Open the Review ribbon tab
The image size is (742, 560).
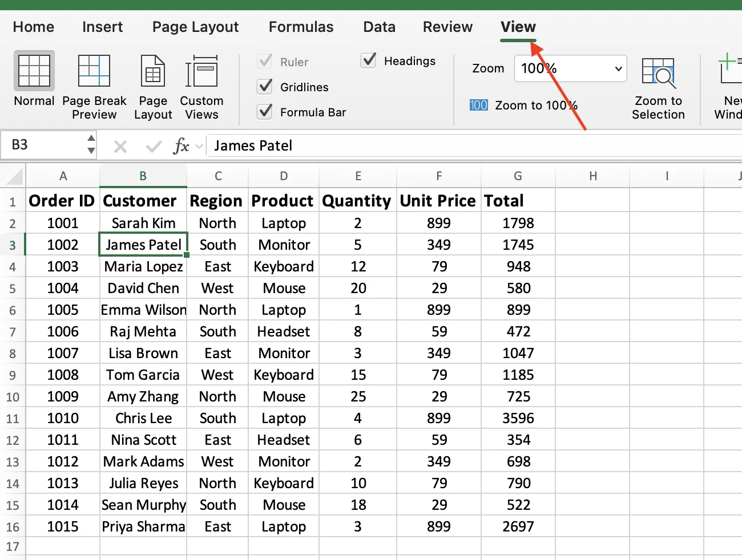(x=447, y=27)
